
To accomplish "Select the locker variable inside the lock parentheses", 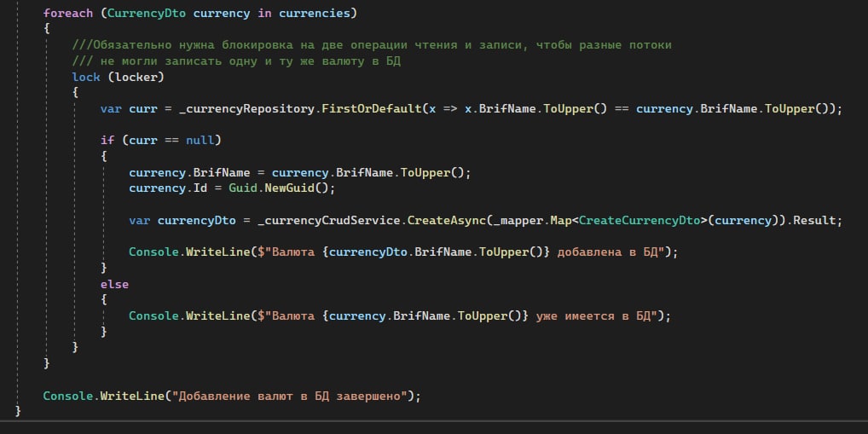I will click(136, 78).
